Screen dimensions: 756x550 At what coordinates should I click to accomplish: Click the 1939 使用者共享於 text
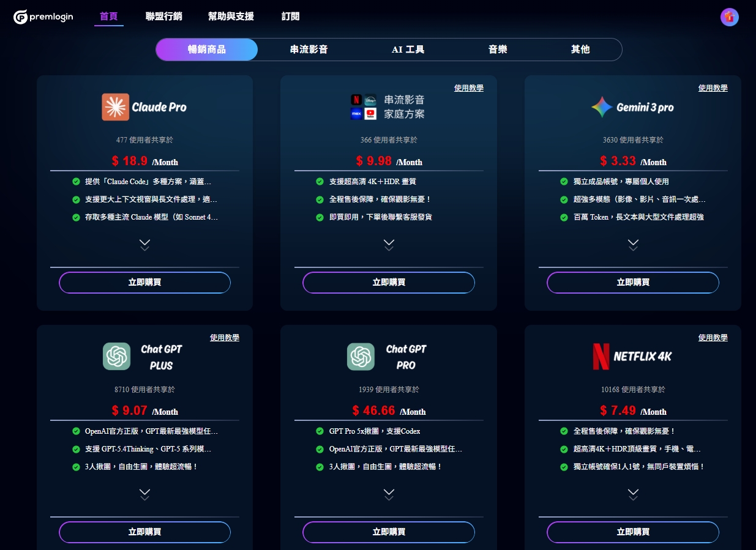click(x=389, y=390)
